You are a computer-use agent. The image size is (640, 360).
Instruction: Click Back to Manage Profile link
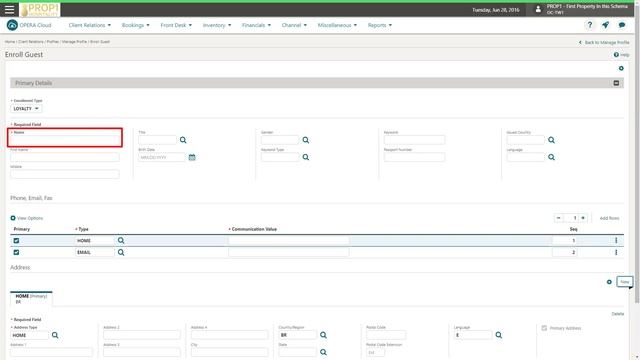[604, 42]
